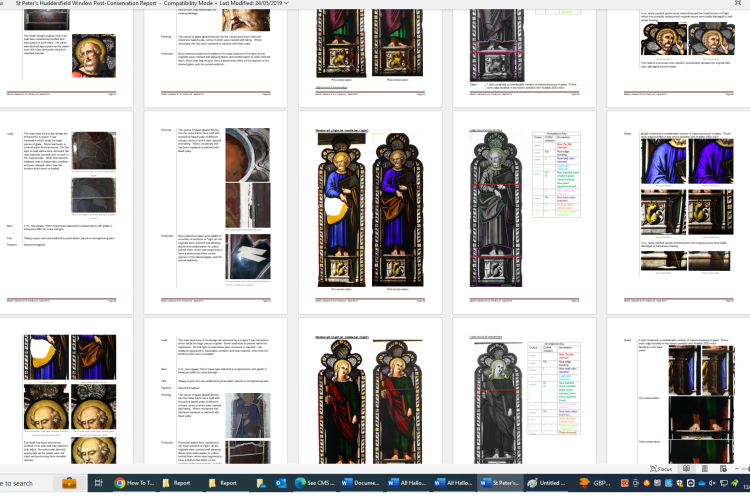Select the pre-conservation green-robed saint image
The image size is (750, 500).
pyautogui.click(x=341, y=402)
